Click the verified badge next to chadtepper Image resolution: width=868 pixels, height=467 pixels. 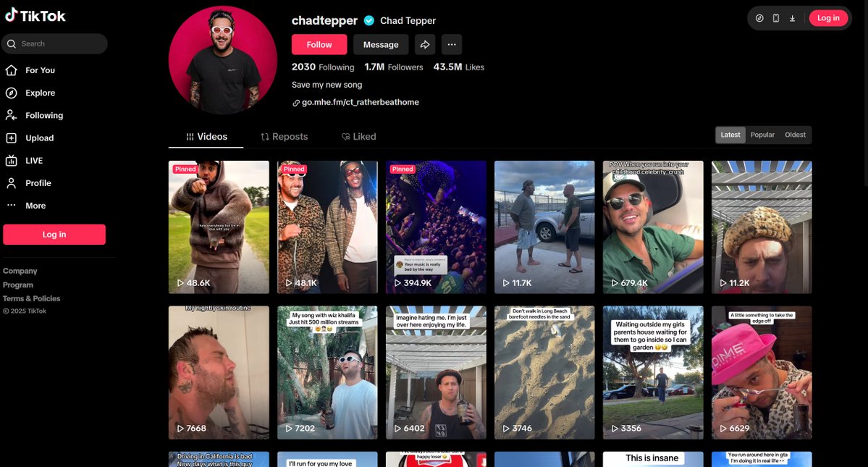368,20
